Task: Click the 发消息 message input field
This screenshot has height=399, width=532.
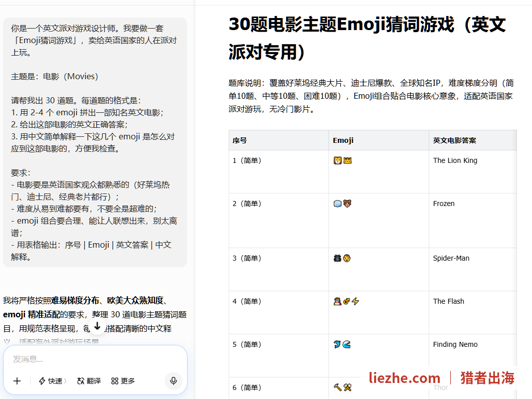Action: point(95,359)
